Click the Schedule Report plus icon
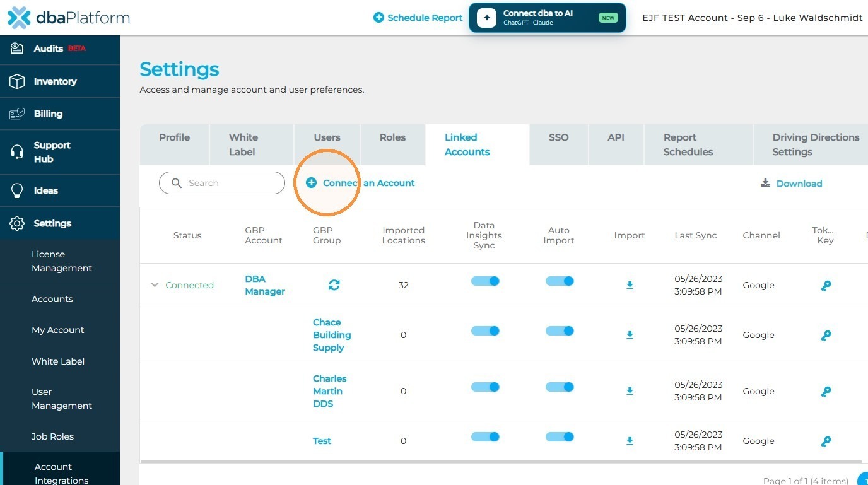868x485 pixels. [x=378, y=18]
